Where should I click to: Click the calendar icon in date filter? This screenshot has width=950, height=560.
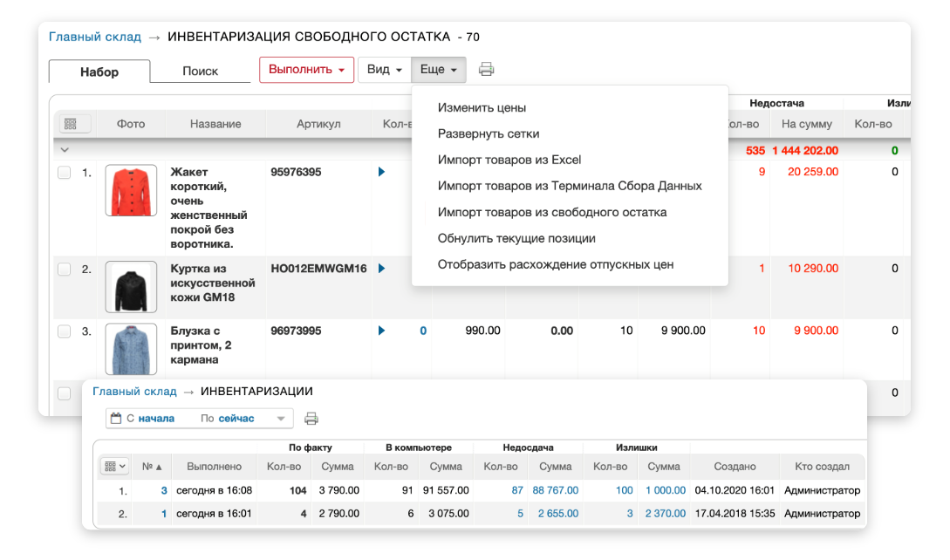click(x=116, y=419)
